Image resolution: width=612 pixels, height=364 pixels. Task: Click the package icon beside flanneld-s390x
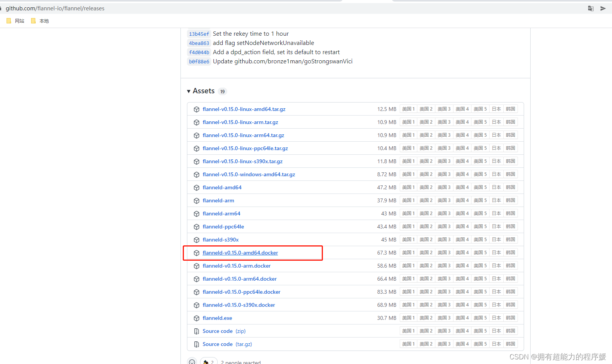click(x=197, y=240)
